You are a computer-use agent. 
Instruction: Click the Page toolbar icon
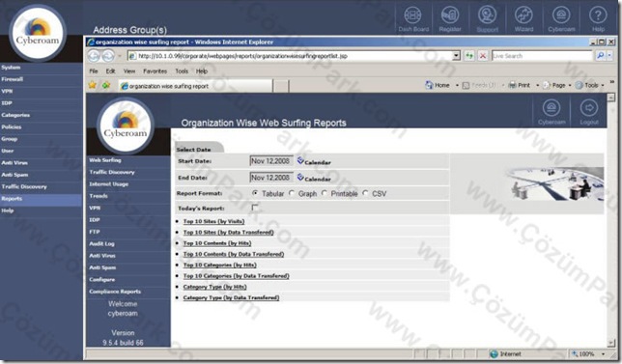[x=547, y=85]
